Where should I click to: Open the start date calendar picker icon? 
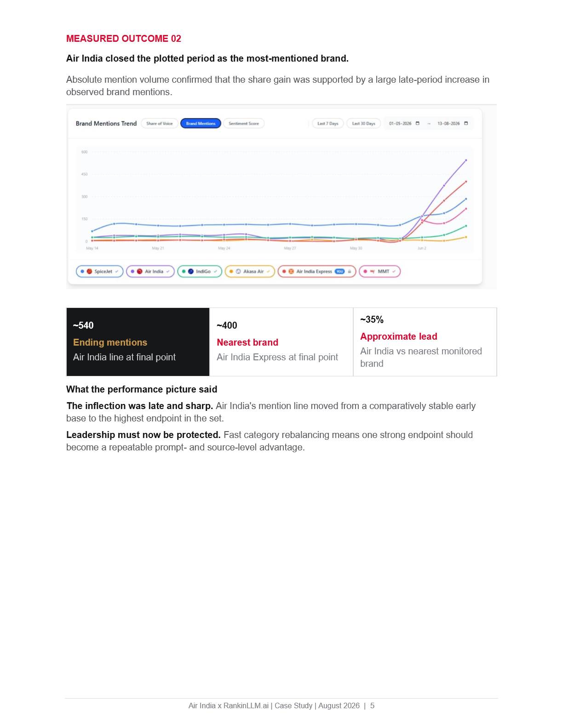point(418,123)
